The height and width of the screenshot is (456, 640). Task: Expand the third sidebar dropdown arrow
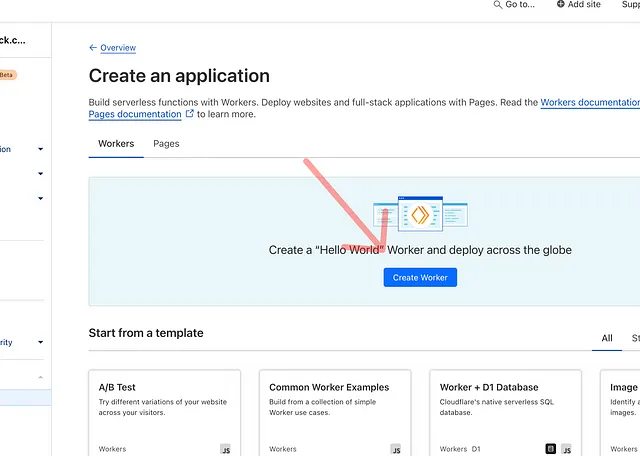click(40, 198)
